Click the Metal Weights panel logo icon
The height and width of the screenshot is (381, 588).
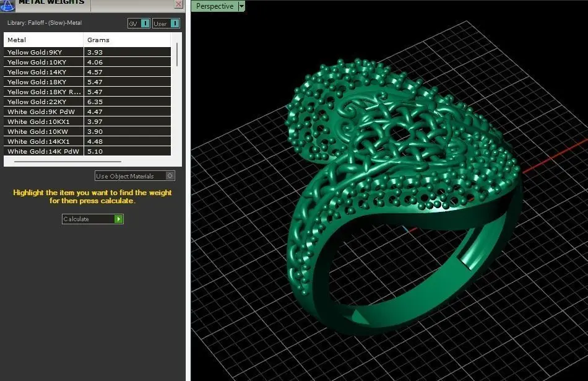coord(7,5)
